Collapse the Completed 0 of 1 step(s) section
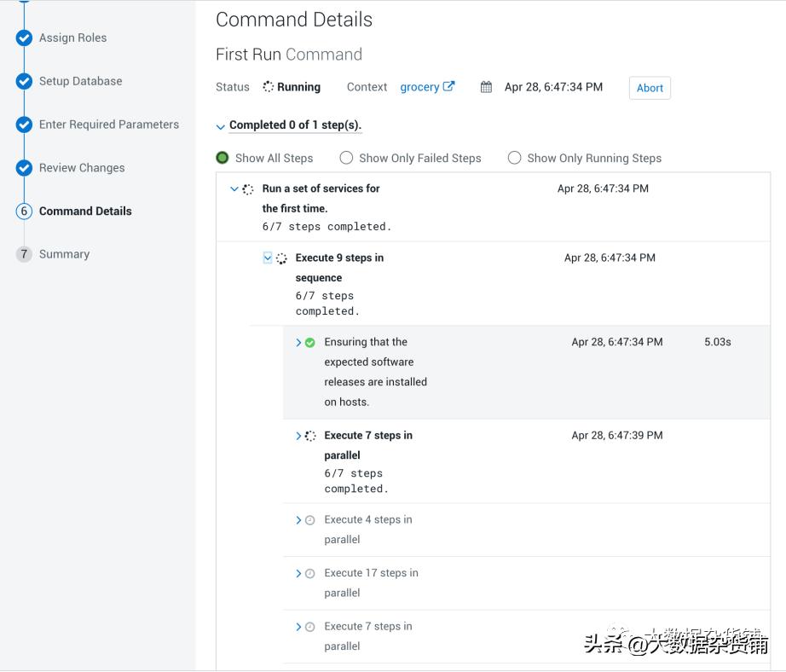Image resolution: width=786 pixels, height=672 pixels. click(221, 126)
